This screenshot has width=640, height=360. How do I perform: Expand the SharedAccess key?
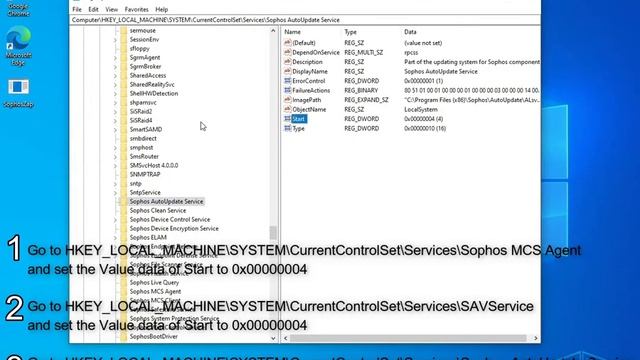pos(115,76)
